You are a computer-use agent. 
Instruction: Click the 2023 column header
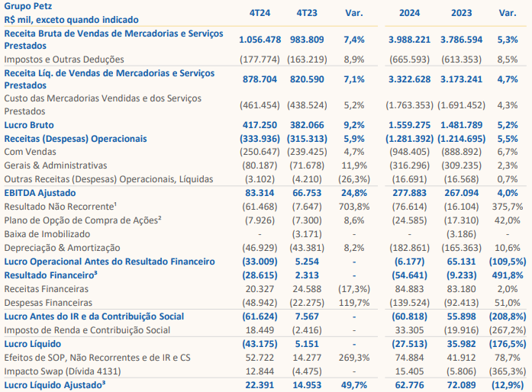462,13
